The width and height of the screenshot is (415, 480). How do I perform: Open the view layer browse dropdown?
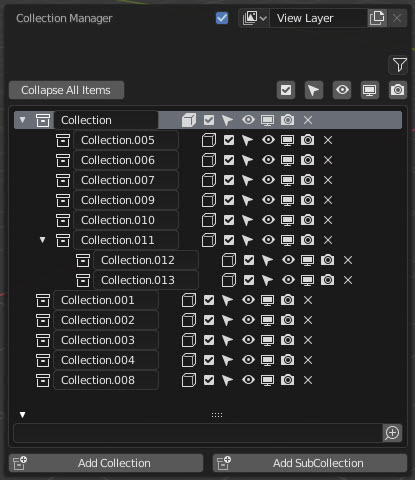point(254,18)
